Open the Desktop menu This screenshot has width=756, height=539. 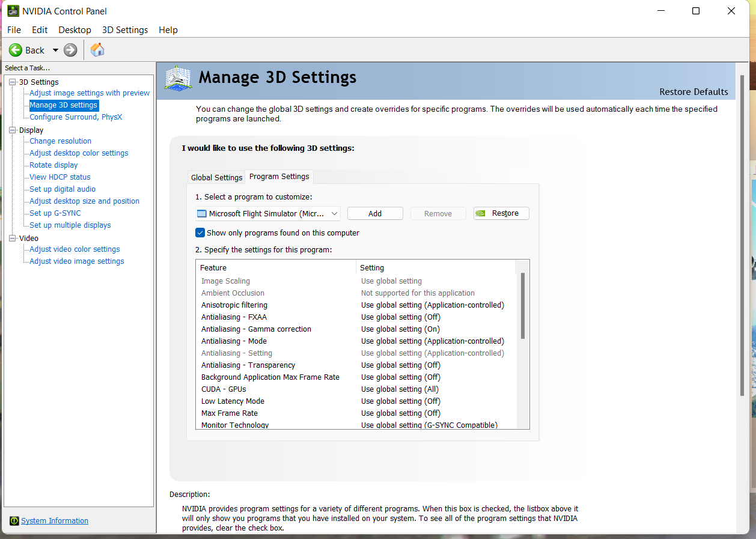[75, 30]
